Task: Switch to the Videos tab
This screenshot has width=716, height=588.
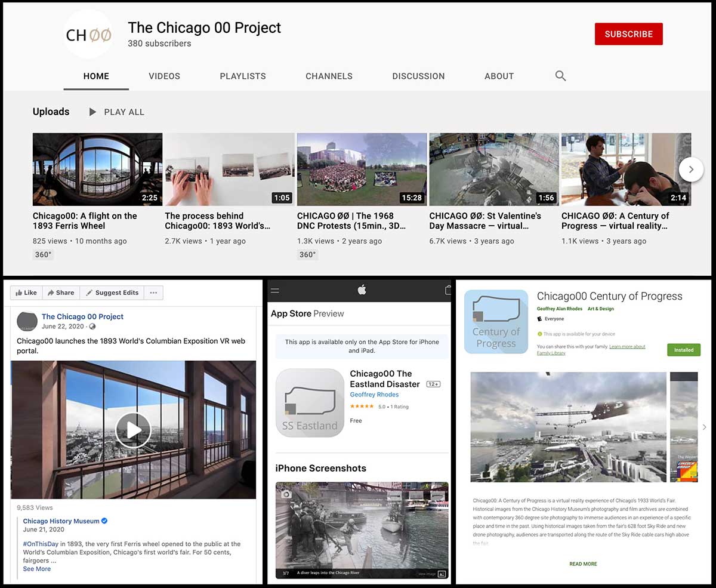Action: point(164,76)
